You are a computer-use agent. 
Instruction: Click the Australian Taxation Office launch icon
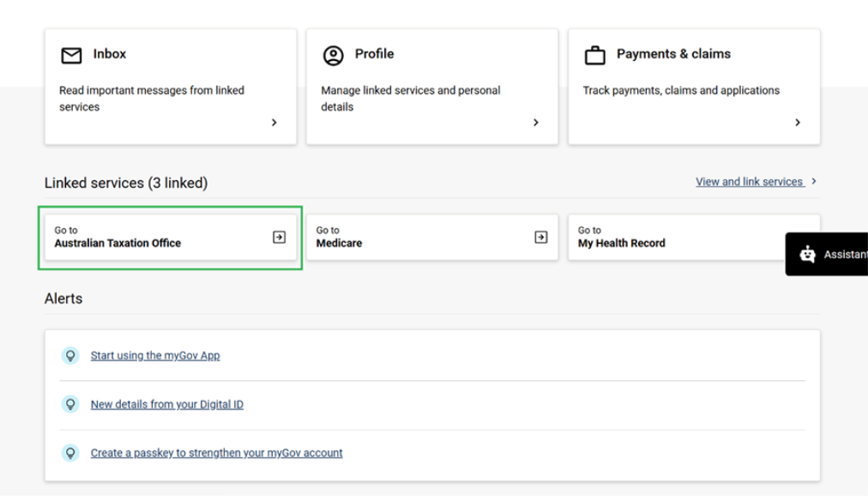click(x=279, y=238)
